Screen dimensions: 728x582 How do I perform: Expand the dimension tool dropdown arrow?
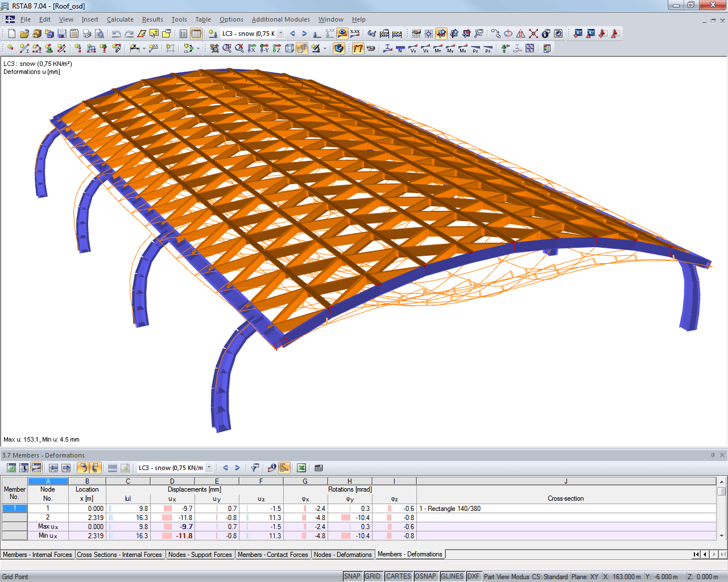pyautogui.click(x=144, y=48)
